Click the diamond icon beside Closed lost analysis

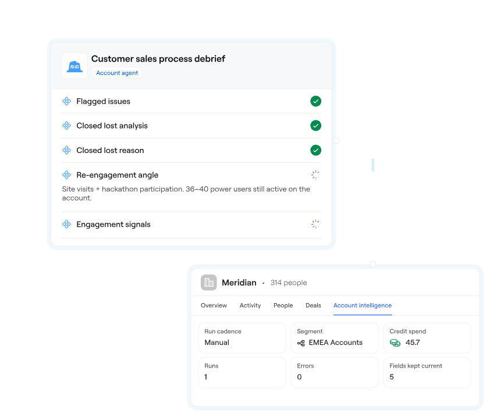(x=66, y=126)
